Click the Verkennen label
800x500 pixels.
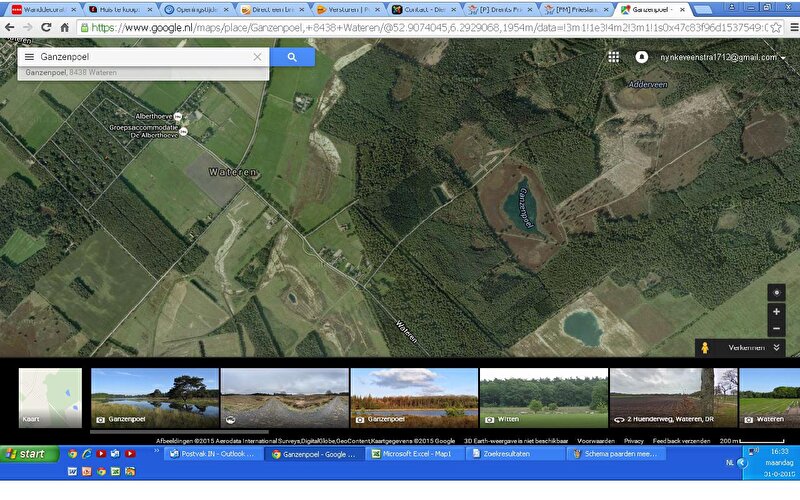746,347
